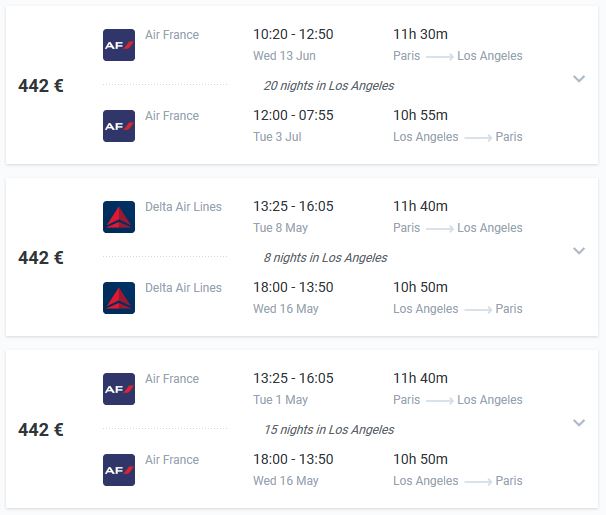Click Air France logo on 1 May outbound flight
This screenshot has height=515, width=606.
[119, 389]
